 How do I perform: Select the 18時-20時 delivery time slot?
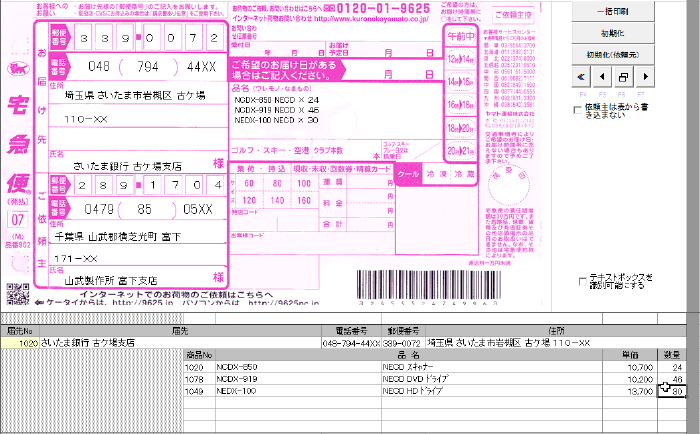[x=461, y=128]
